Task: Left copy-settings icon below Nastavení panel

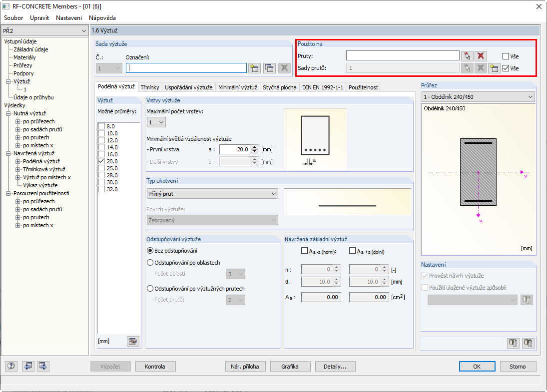Action: pyautogui.click(x=513, y=343)
